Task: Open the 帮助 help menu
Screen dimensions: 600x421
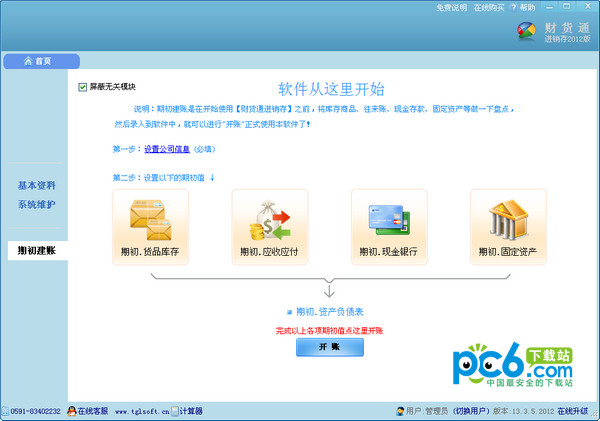Action: click(527, 7)
